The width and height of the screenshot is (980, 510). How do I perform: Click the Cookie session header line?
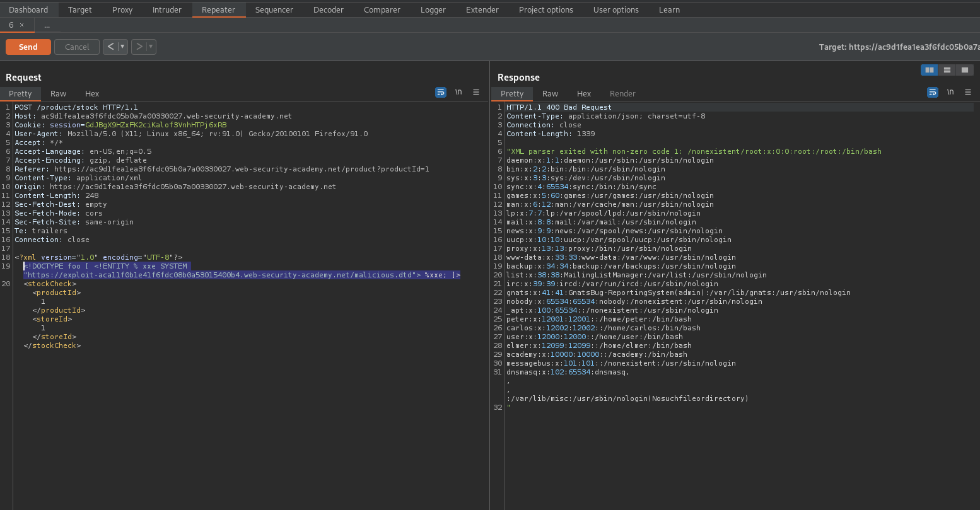121,125
